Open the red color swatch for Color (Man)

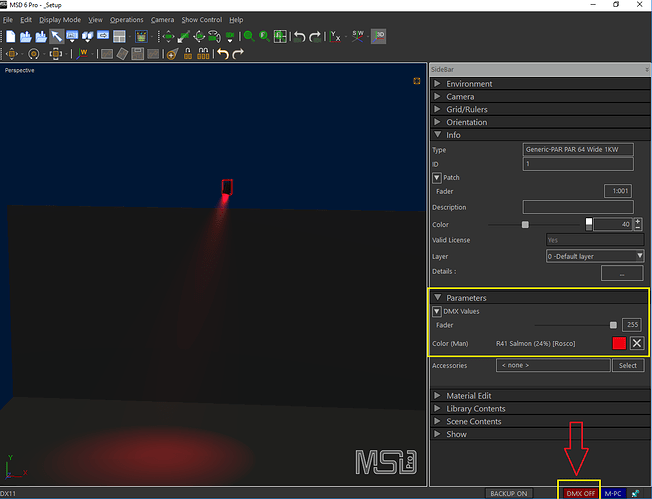point(619,343)
